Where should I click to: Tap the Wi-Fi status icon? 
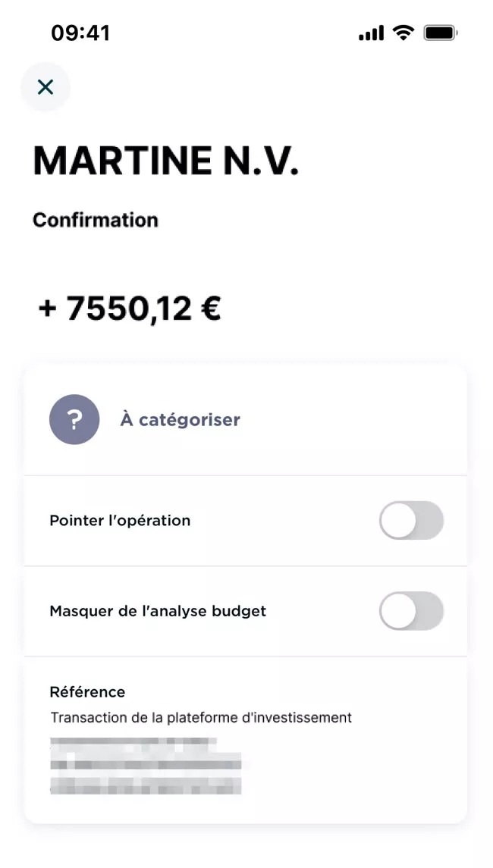(404, 33)
